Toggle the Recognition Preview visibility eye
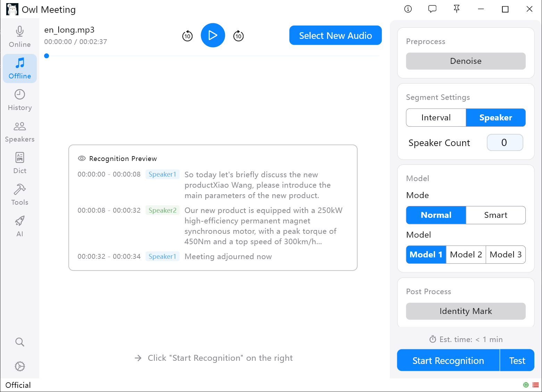 pos(82,158)
